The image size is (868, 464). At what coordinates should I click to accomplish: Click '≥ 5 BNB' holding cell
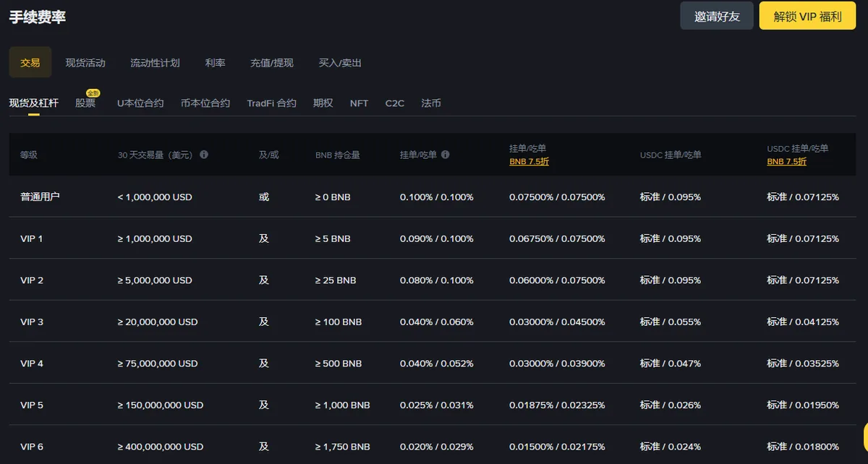[333, 239]
